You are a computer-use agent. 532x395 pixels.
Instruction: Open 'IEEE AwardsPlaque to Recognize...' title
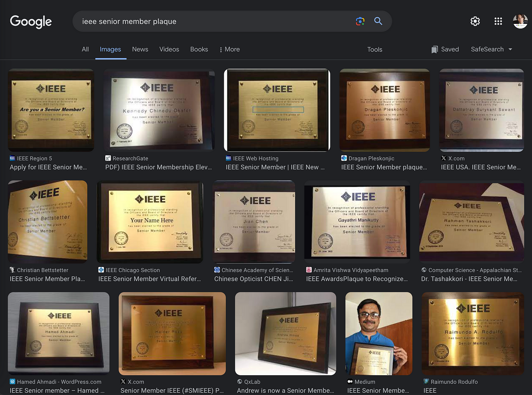click(357, 279)
